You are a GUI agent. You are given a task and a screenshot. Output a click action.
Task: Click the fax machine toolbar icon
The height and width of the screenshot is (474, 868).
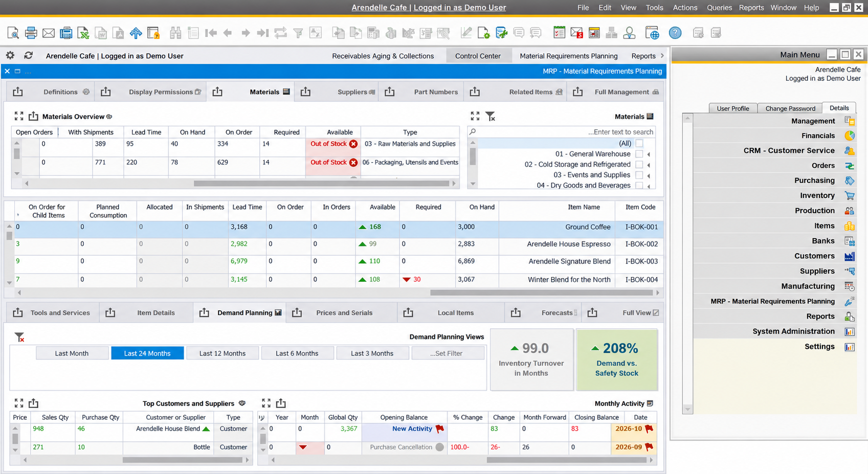pyautogui.click(x=66, y=33)
